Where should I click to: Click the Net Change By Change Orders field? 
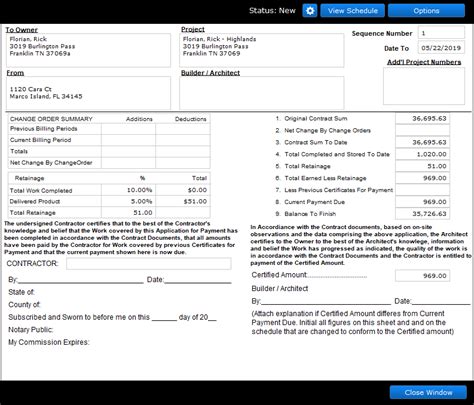422,130
